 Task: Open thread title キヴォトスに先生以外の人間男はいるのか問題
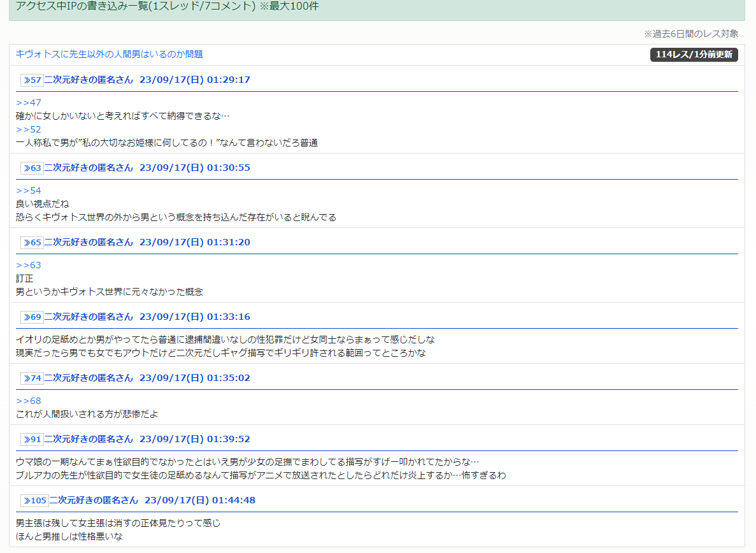pos(110,55)
